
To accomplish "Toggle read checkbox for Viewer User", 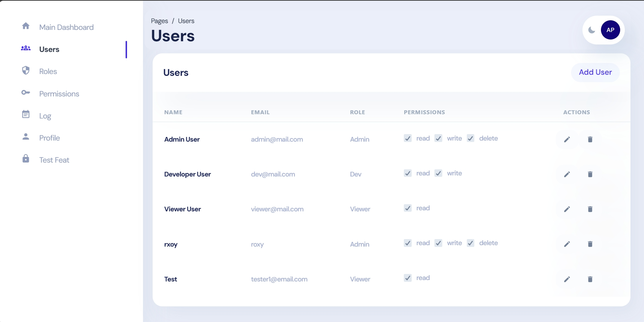I will 408,208.
